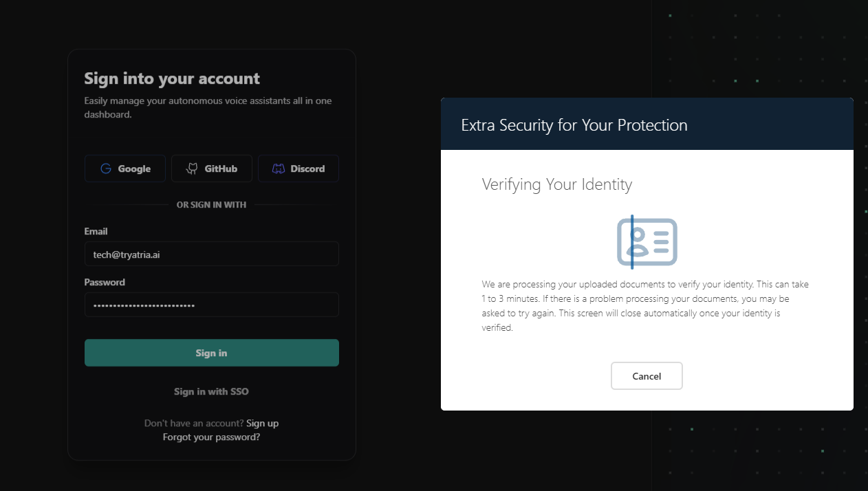
Task: Open the Sign up link
Action: click(x=263, y=423)
